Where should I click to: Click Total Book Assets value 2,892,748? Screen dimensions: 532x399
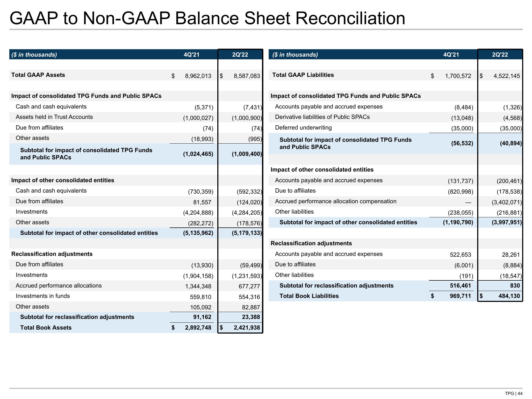click(x=198, y=328)
